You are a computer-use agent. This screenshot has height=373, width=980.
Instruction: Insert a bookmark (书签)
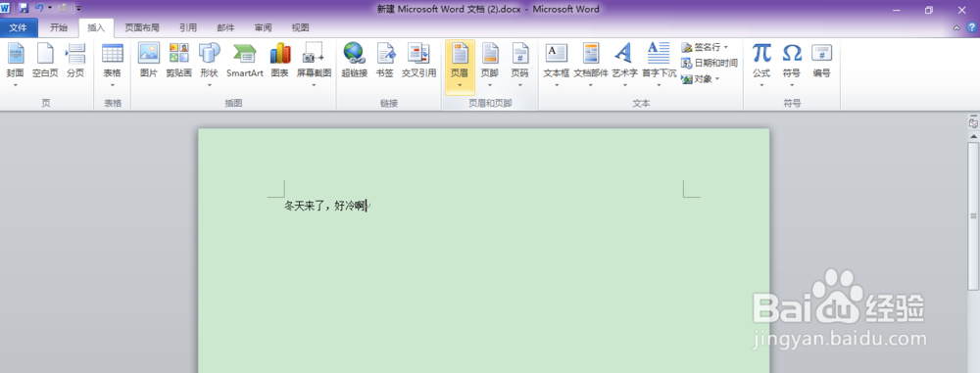tap(385, 62)
